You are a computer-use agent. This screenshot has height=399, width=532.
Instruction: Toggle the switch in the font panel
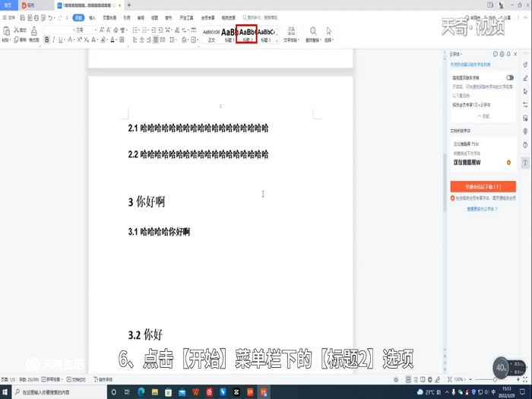(510, 78)
